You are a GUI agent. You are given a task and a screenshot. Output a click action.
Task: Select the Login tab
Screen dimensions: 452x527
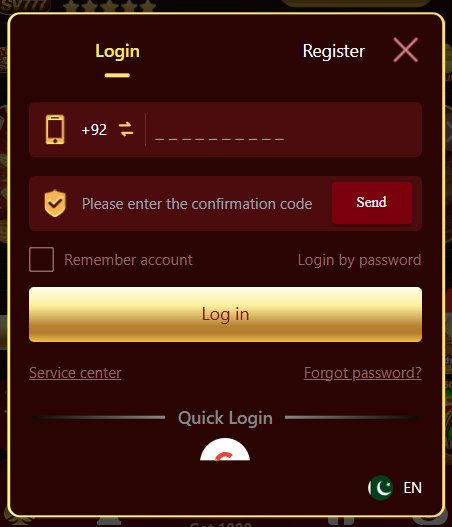point(117,51)
